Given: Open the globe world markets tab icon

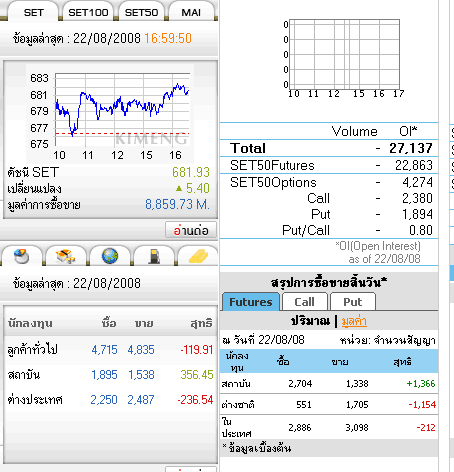Looking at the screenshot, I should pyautogui.click(x=110, y=256).
